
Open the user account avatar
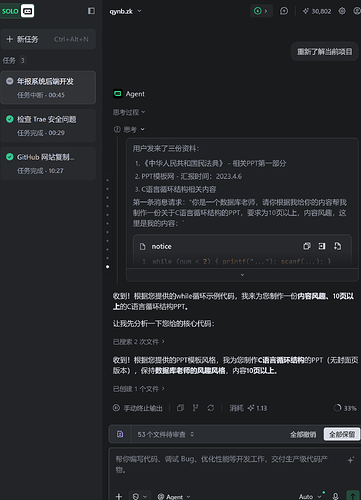357,11
